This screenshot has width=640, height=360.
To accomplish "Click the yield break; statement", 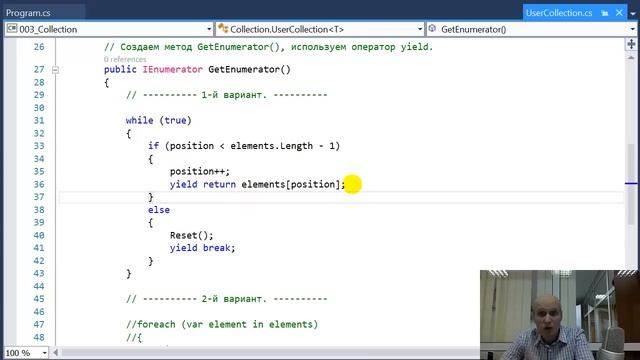I will (202, 248).
